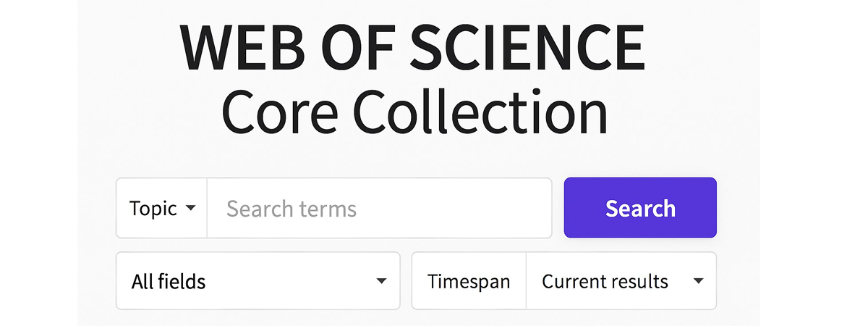Image resolution: width=868 pixels, height=326 pixels.
Task: Open the Current results timespan dropdown
Action: coord(621,281)
